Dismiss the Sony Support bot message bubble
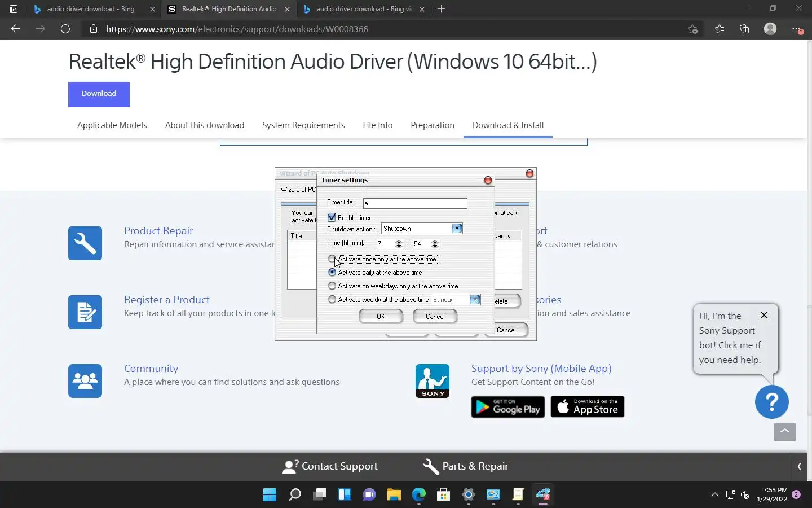The image size is (812, 508). [x=764, y=315]
